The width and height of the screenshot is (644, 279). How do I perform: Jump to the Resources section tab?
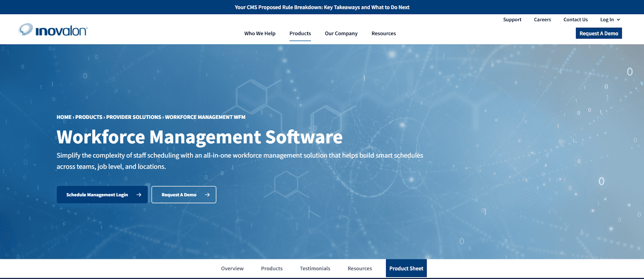(x=360, y=269)
